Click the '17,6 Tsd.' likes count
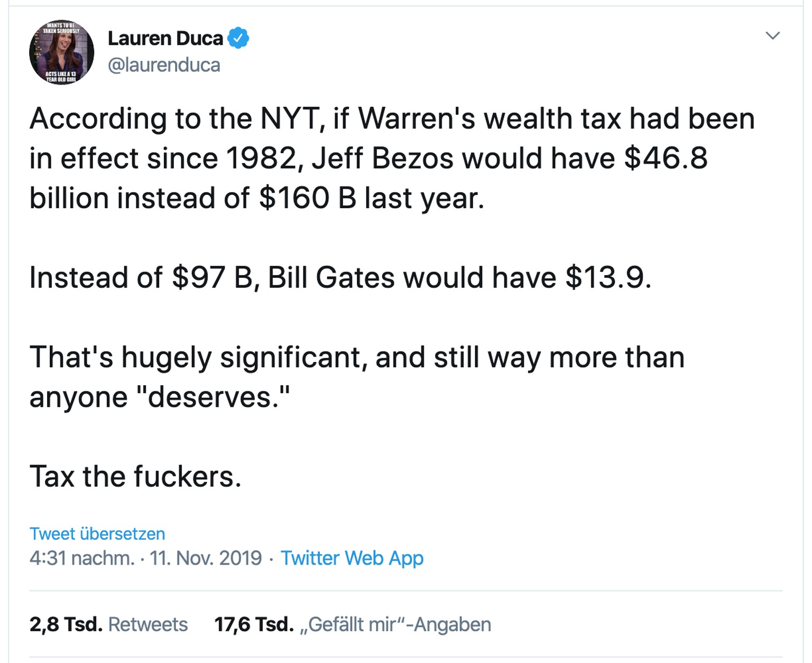Viewport: 812px width, 663px height. pos(254,624)
